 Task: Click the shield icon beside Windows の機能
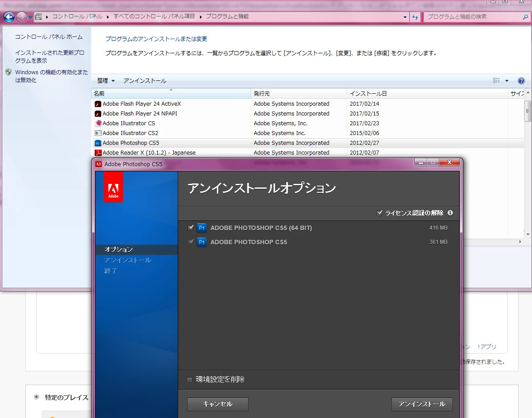coord(8,72)
